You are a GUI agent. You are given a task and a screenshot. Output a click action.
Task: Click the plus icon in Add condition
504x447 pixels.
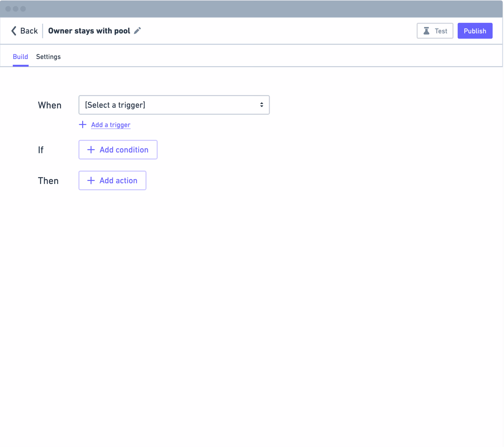click(91, 150)
